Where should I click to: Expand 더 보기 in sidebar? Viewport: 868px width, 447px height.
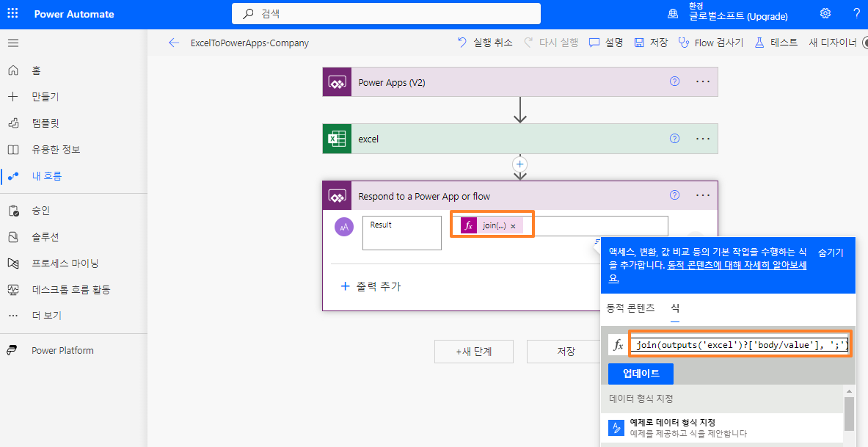46,316
